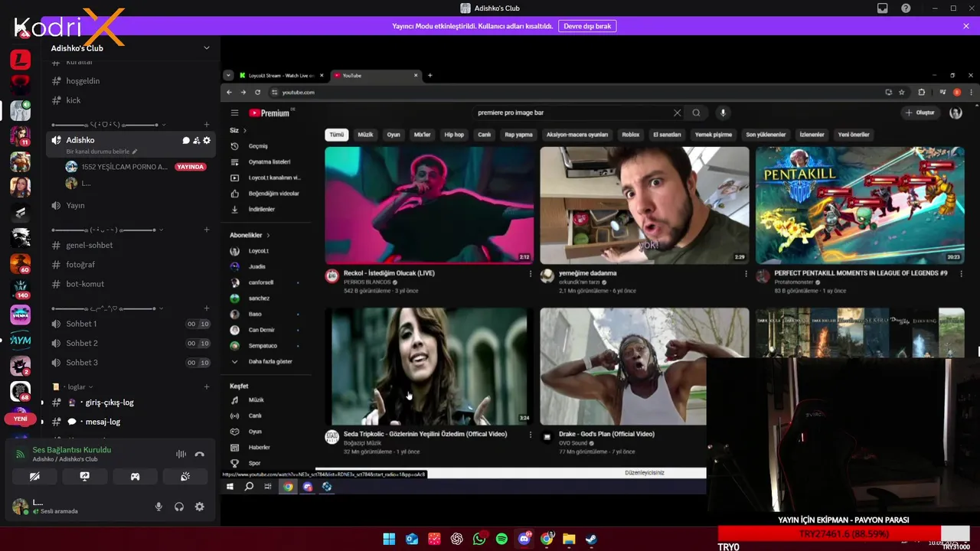Switch to the YouTube browser tab
Screen dimensions: 980x551
tap(375, 76)
